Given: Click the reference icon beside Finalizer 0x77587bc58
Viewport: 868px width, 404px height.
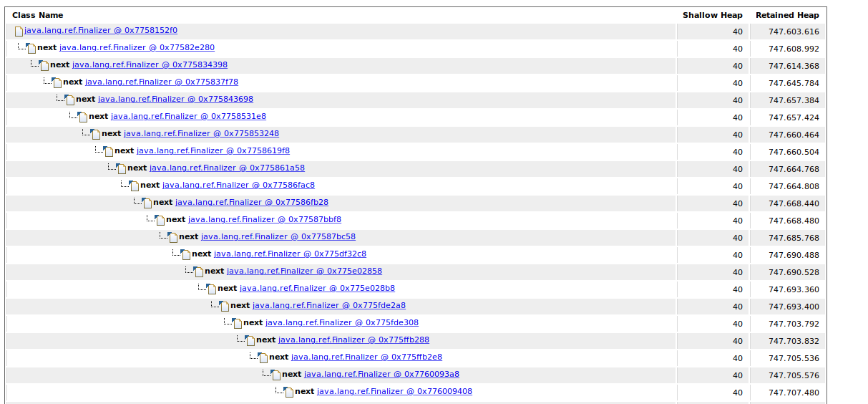Looking at the screenshot, I should point(172,237).
